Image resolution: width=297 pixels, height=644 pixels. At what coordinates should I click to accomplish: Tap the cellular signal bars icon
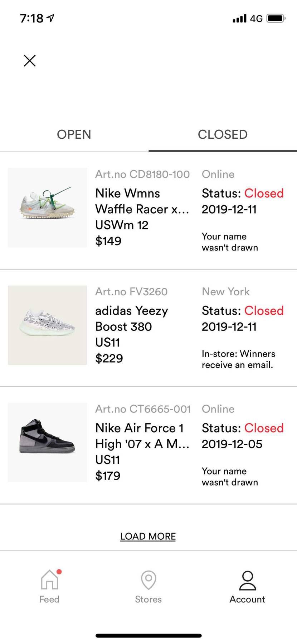pyautogui.click(x=239, y=18)
